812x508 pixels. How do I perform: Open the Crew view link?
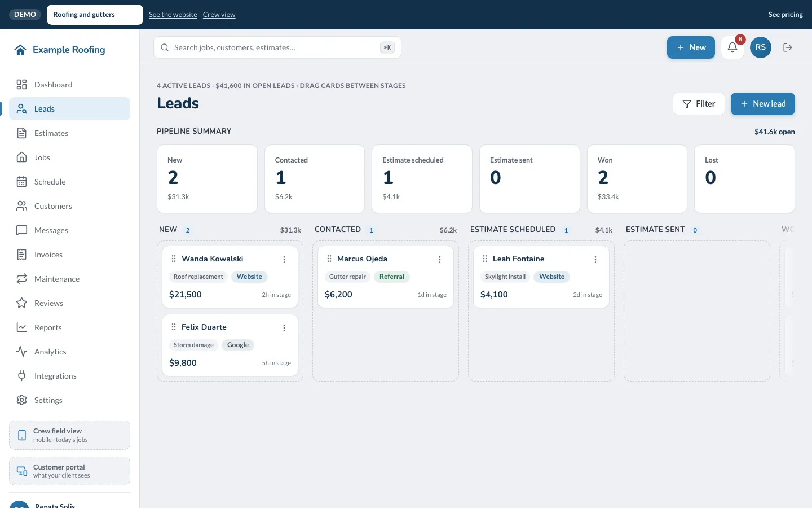click(219, 15)
